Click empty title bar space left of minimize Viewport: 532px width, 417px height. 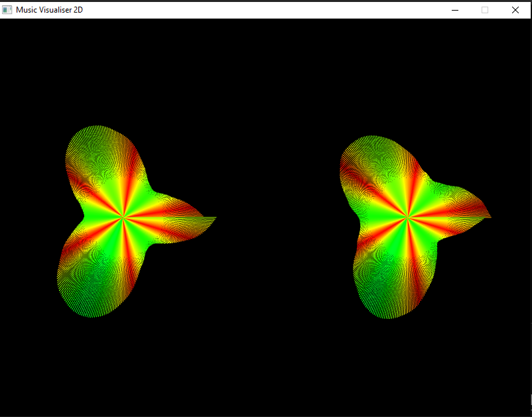[265, 10]
